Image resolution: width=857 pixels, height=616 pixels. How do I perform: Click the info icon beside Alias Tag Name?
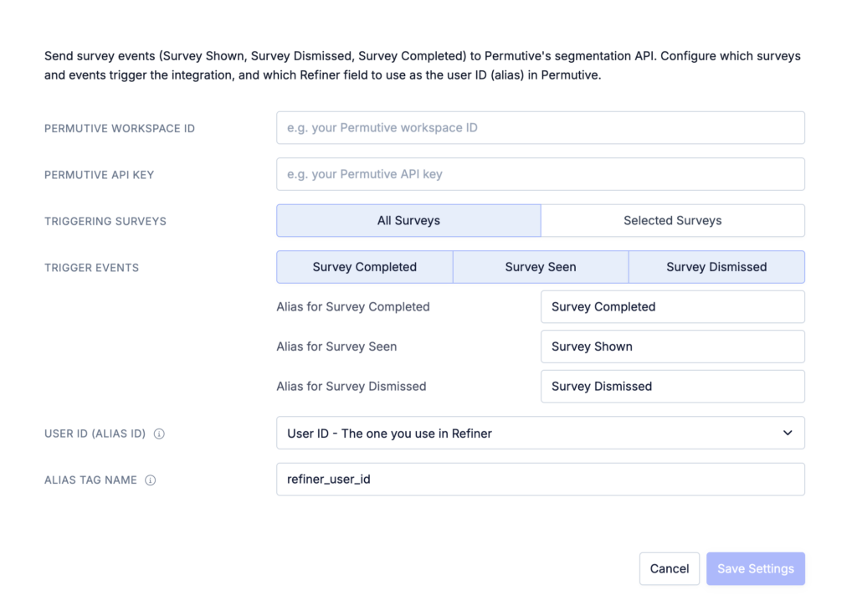pyautogui.click(x=151, y=480)
